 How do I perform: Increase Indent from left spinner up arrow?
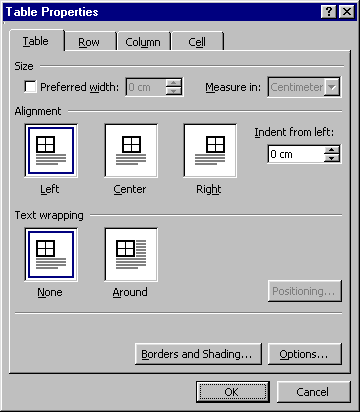(x=332, y=150)
